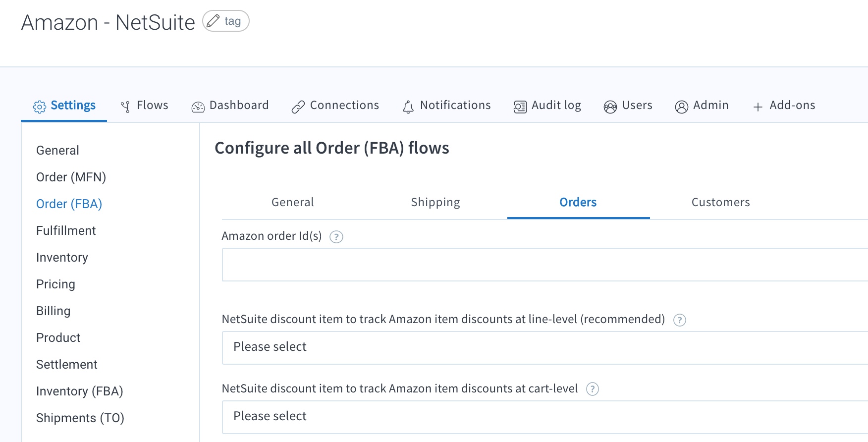Click the Flows branch icon
Image resolution: width=868 pixels, height=442 pixels.
126,107
